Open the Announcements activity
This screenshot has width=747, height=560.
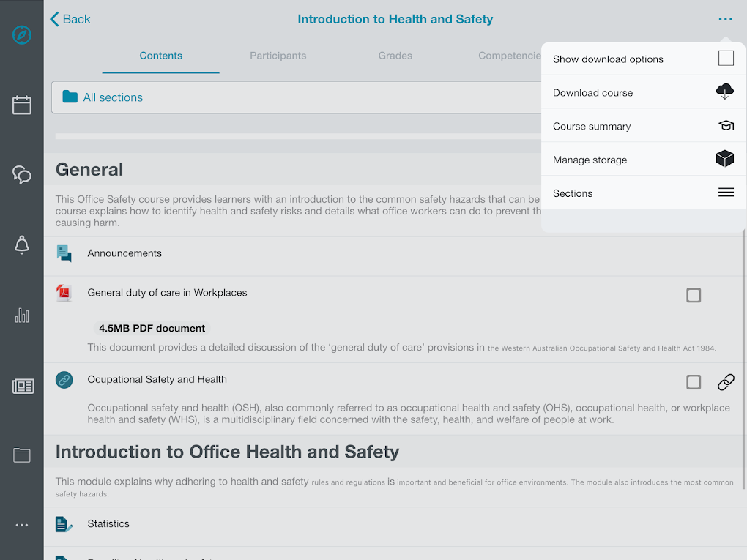124,253
